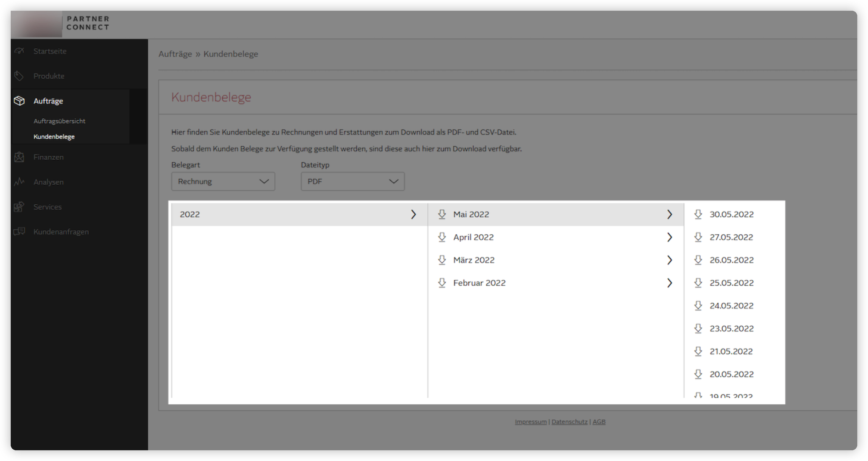Open the Belegart Rechnung dropdown
Screen dimensions: 868x461
[223, 181]
